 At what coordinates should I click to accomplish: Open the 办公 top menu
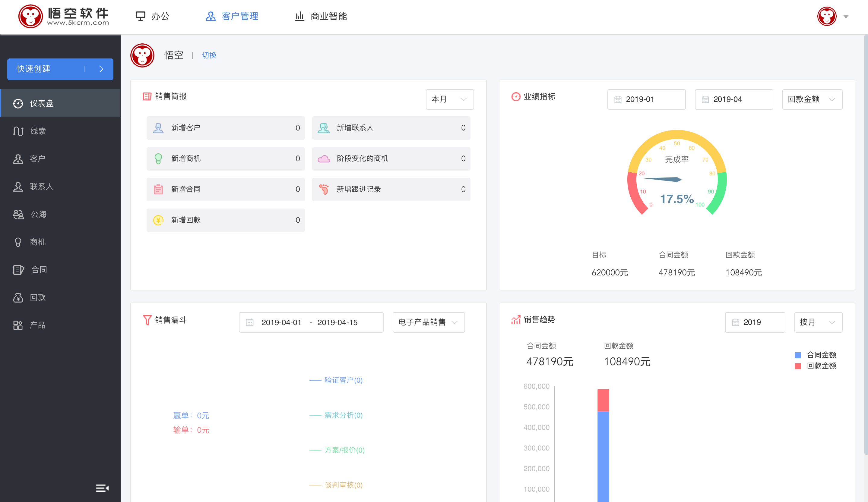point(152,16)
